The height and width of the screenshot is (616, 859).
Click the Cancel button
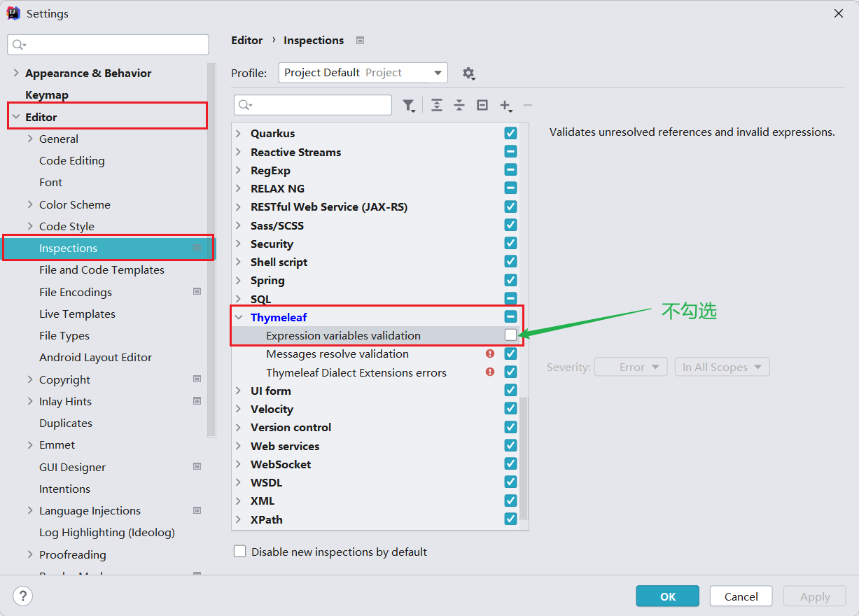(x=741, y=596)
